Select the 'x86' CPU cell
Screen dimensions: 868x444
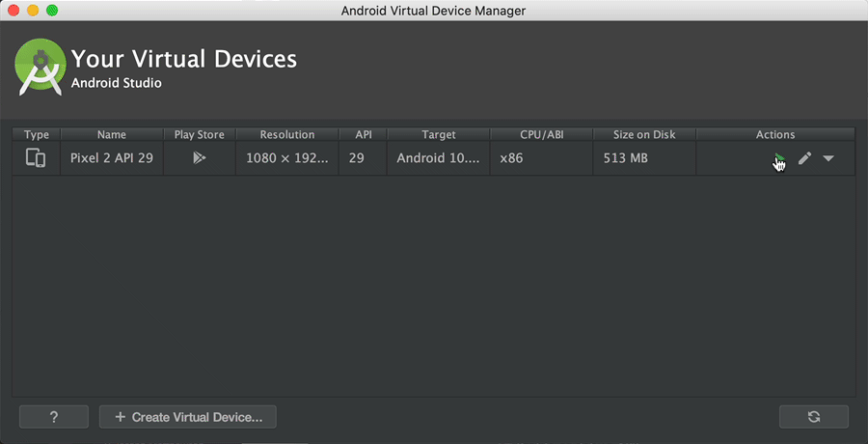(541, 158)
